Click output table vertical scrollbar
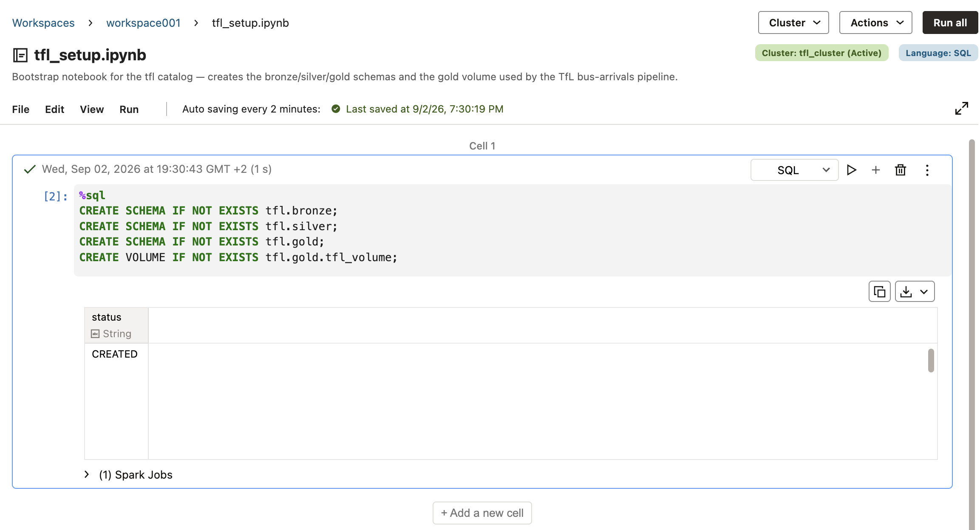The image size is (980, 530). click(x=931, y=361)
